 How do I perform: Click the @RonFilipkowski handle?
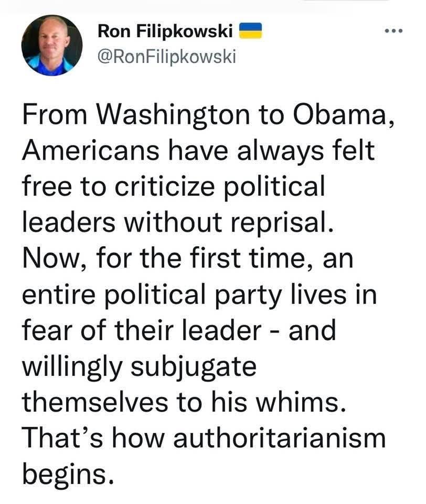166,57
